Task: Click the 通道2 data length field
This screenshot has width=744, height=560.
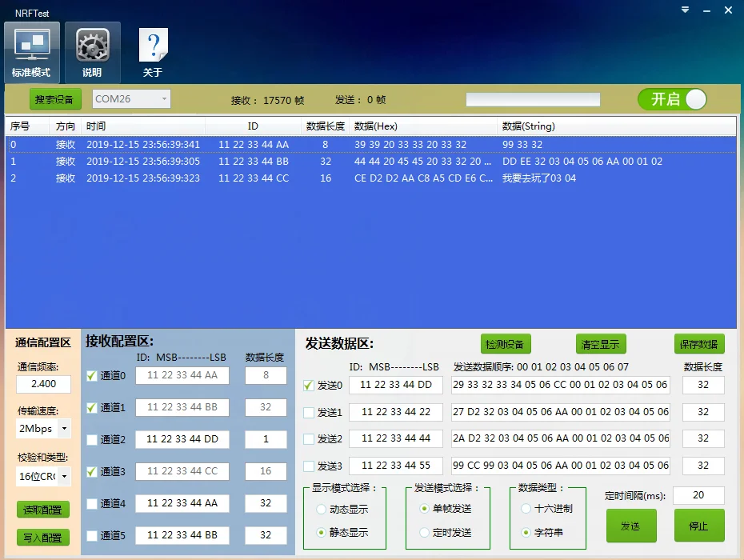Action: pyautogui.click(x=266, y=439)
